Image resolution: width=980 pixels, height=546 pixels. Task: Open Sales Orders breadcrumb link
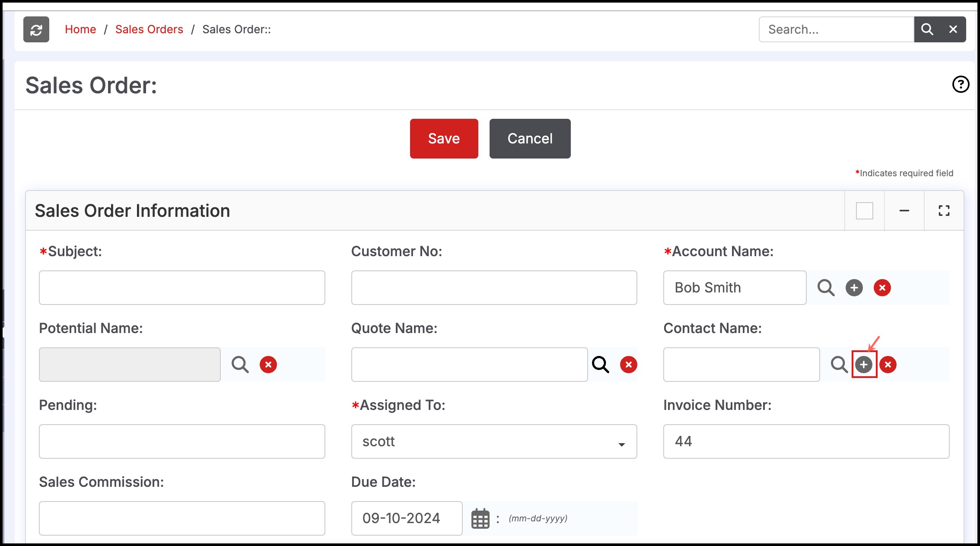(x=149, y=29)
